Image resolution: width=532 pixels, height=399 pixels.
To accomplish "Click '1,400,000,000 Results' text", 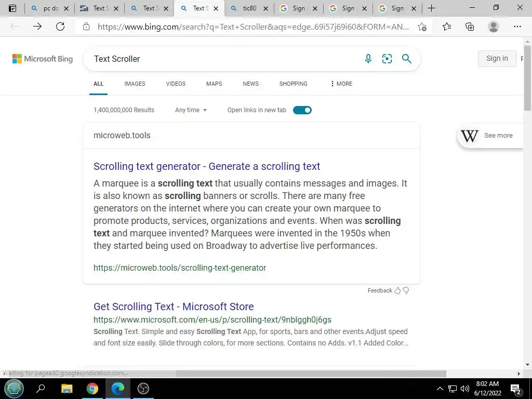I will (x=124, y=110).
